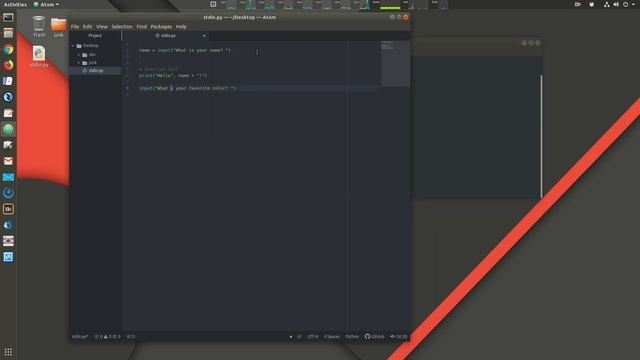
Task: Open the text editor notepad dock icon
Action: [8, 113]
